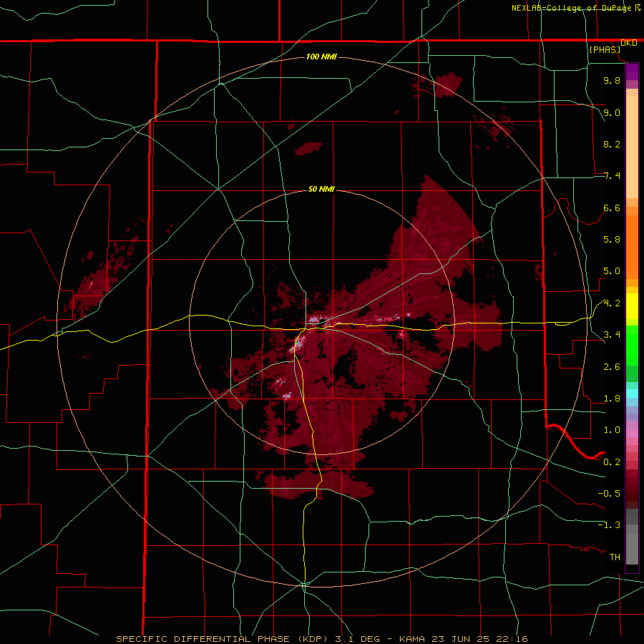The height and width of the screenshot is (644, 644).
Task: Pick the dark purple band atop the color bar
Action: [632, 72]
